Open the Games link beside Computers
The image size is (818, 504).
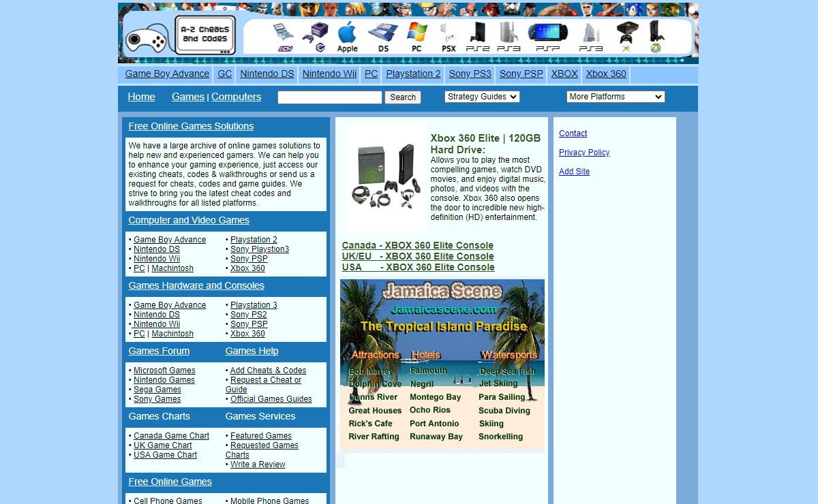coord(188,97)
